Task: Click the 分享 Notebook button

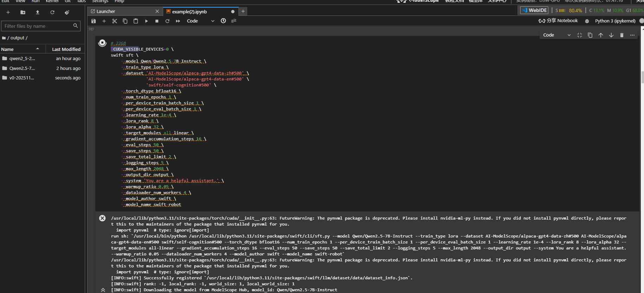Action: pos(558,21)
